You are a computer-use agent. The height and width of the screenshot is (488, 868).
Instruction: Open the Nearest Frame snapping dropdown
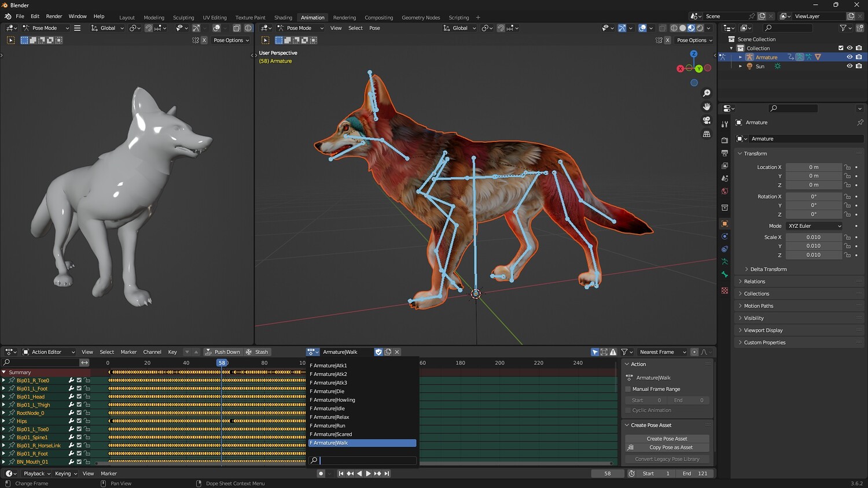(662, 352)
